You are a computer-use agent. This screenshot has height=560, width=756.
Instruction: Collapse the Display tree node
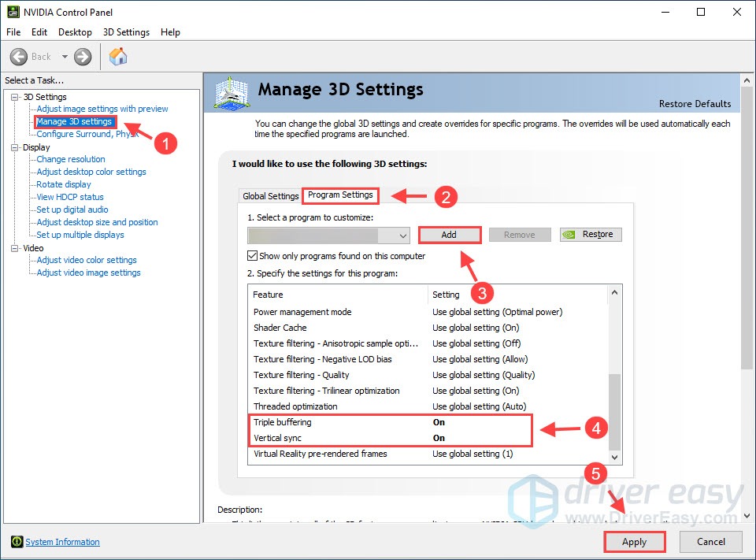pos(15,147)
